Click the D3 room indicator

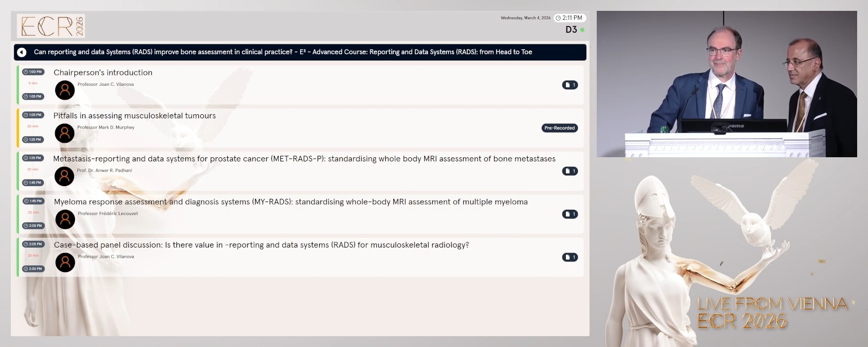(x=571, y=30)
